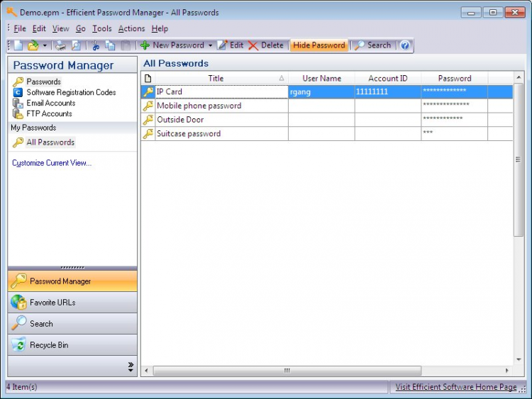Click the toolbar drag handle grip
This screenshot has width=532, height=399.
9,45
